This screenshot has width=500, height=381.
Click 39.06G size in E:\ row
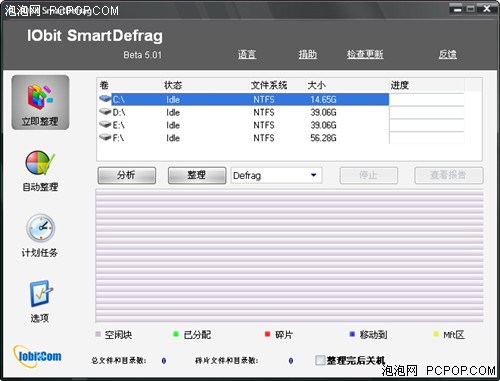(x=323, y=125)
